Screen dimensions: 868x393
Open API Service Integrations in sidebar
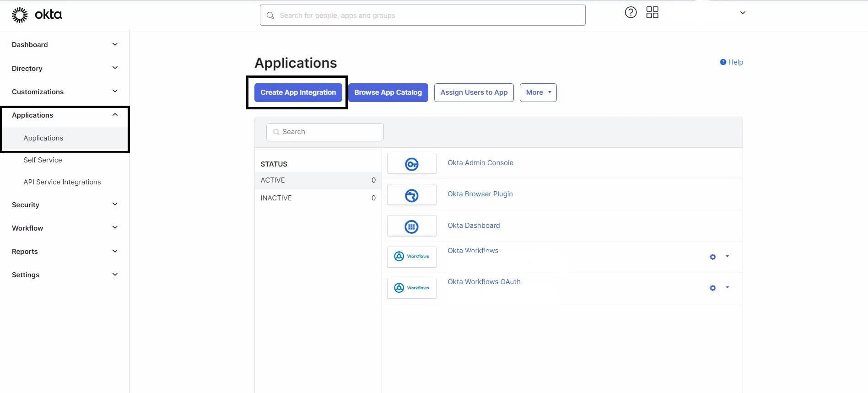coord(62,182)
